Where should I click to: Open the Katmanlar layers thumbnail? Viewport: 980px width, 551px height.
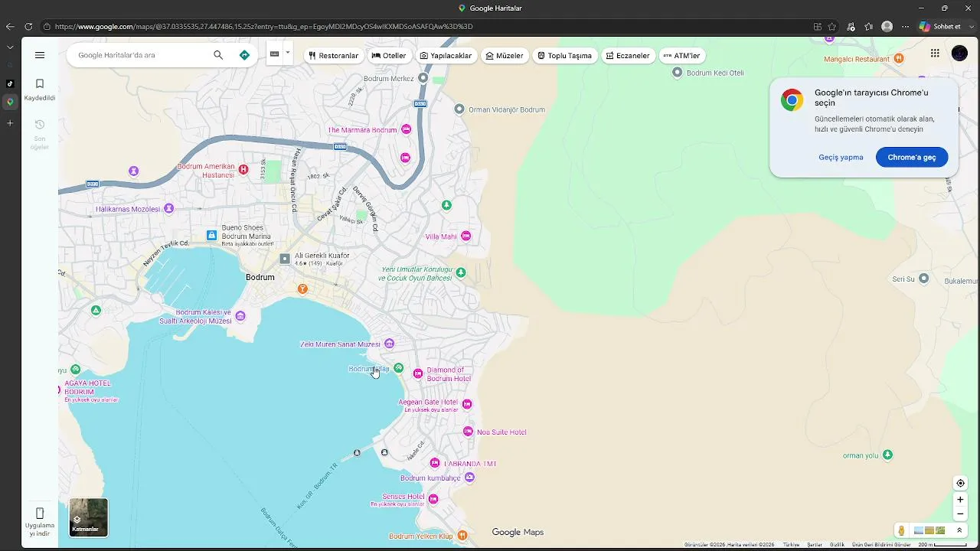89,517
